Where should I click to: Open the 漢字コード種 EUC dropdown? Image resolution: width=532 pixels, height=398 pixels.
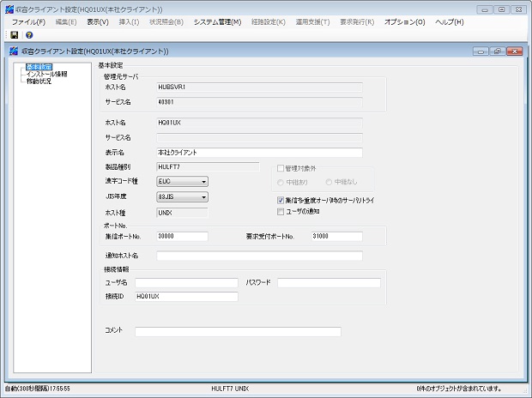tap(183, 182)
